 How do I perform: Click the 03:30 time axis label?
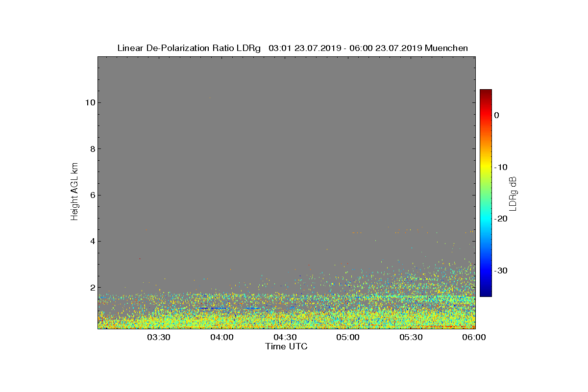[x=159, y=337]
